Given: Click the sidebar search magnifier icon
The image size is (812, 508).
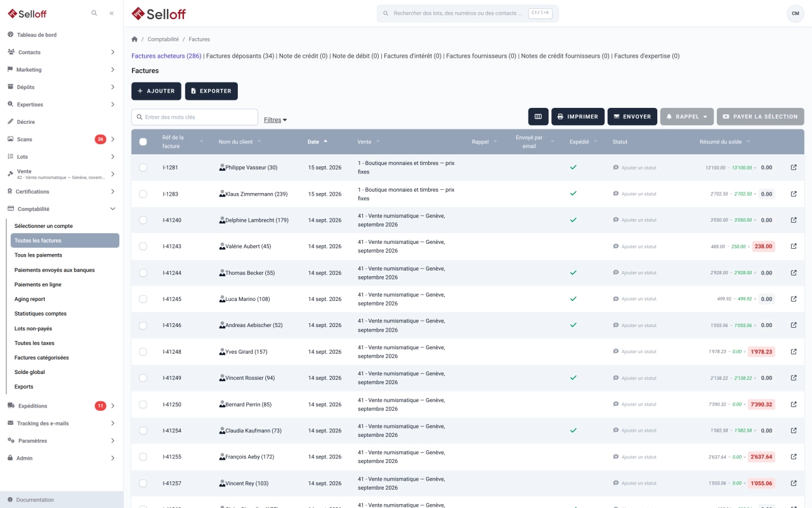Looking at the screenshot, I should [95, 13].
